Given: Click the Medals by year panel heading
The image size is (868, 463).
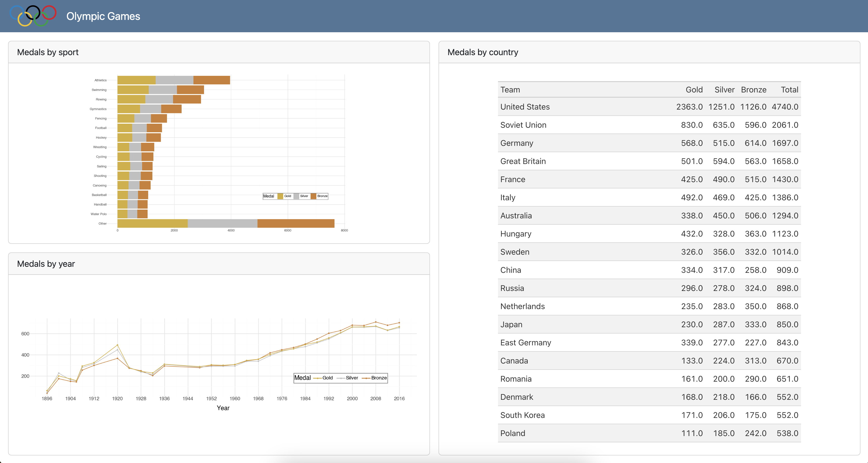Looking at the screenshot, I should [x=46, y=264].
